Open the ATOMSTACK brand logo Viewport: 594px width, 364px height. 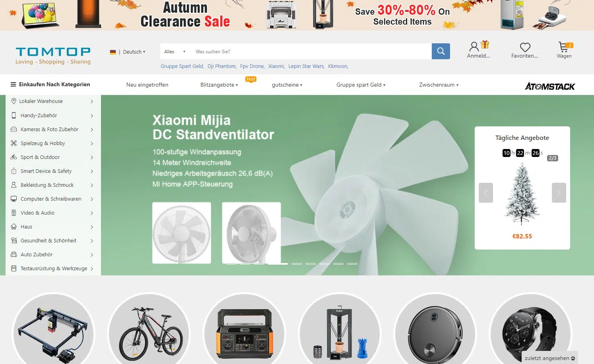[x=550, y=86]
